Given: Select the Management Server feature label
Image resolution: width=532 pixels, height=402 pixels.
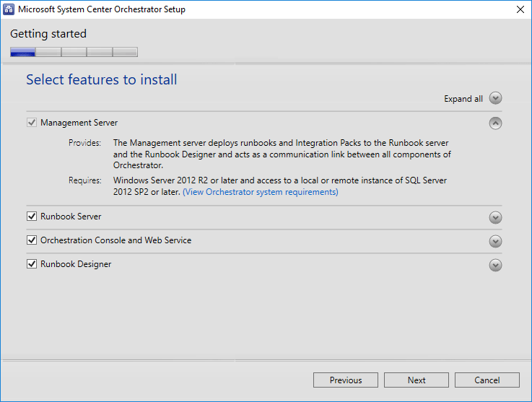Looking at the screenshot, I should point(79,123).
